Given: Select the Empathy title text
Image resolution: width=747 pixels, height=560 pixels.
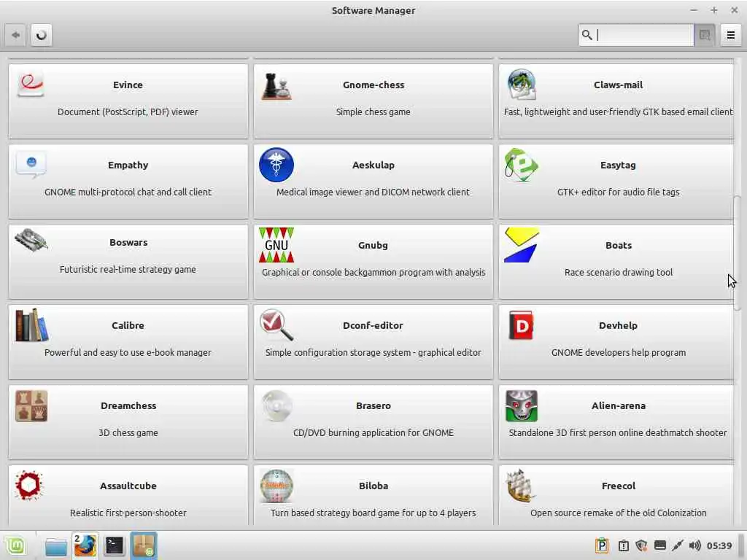Looking at the screenshot, I should click(x=128, y=165).
